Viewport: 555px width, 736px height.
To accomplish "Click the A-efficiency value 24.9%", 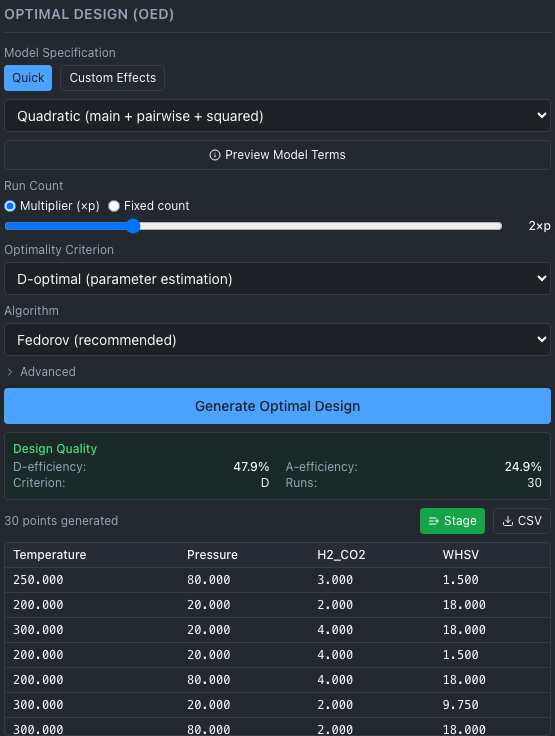I will click(523, 467).
